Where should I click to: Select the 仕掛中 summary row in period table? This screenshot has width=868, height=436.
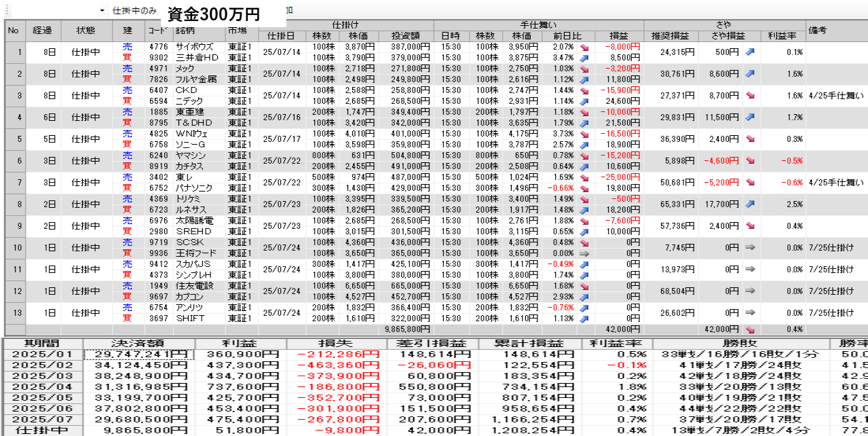click(41, 430)
